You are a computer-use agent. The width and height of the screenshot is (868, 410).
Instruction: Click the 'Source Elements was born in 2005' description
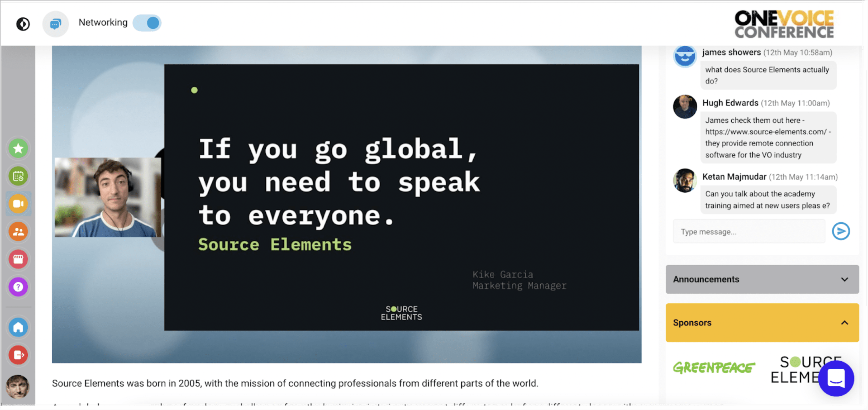[x=295, y=383]
